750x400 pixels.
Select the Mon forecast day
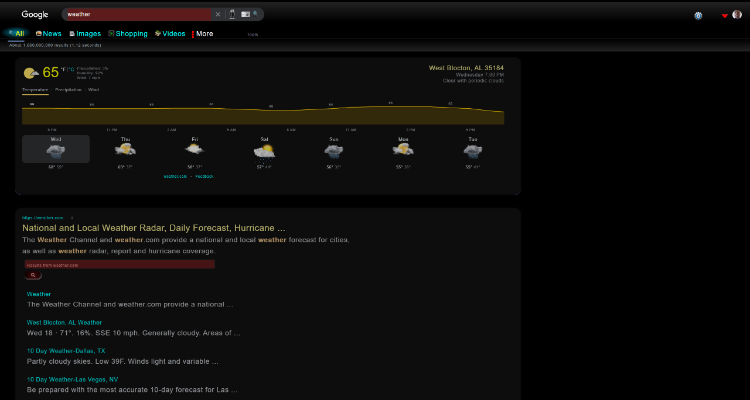[x=403, y=153]
